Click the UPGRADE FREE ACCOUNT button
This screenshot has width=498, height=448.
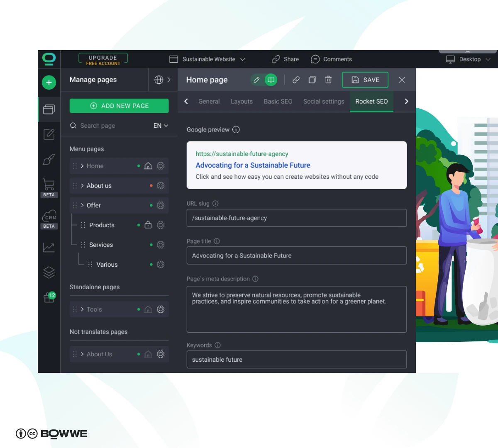coord(103,59)
